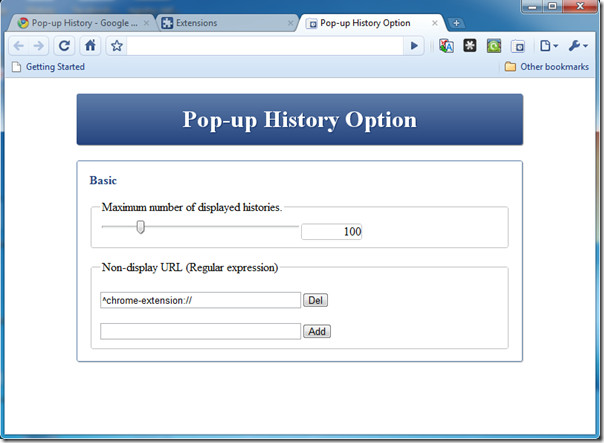The image size is (604, 443).
Task: Click the Go arrow in the address bar
Action: pos(414,46)
